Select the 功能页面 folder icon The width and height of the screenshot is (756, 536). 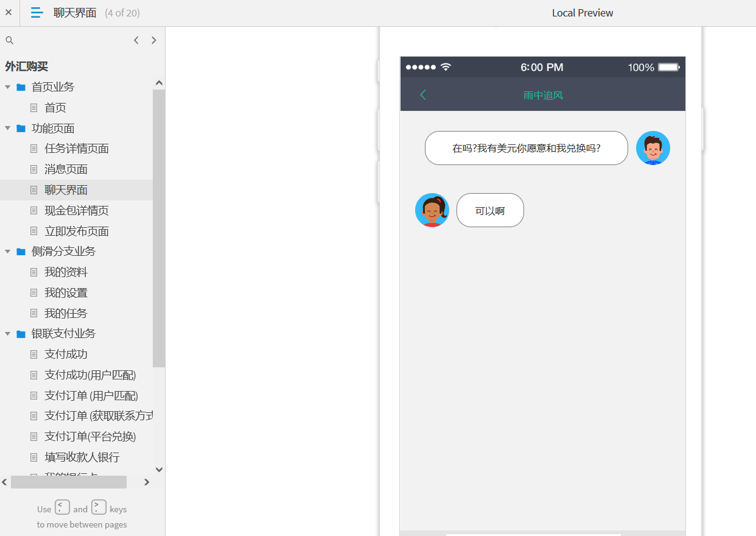pyautogui.click(x=21, y=129)
